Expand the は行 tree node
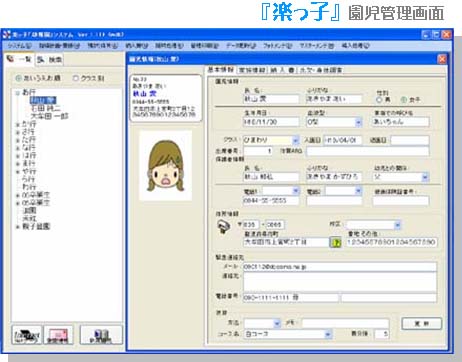462x362 pixels. 18,156
